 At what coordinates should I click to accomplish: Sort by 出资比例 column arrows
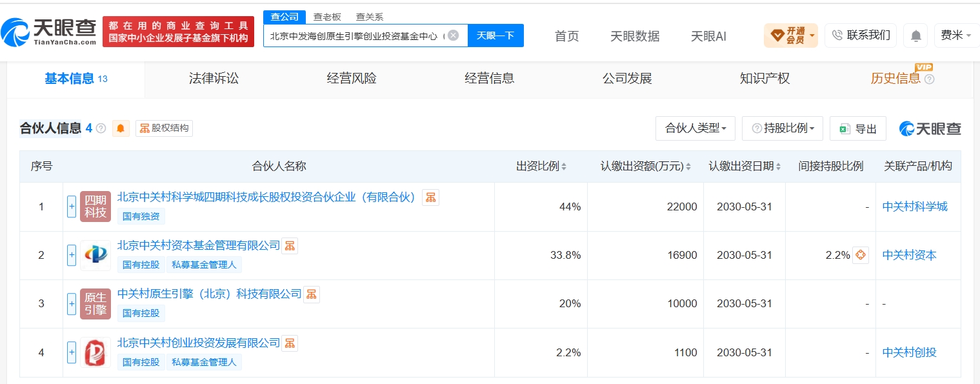[564, 167]
